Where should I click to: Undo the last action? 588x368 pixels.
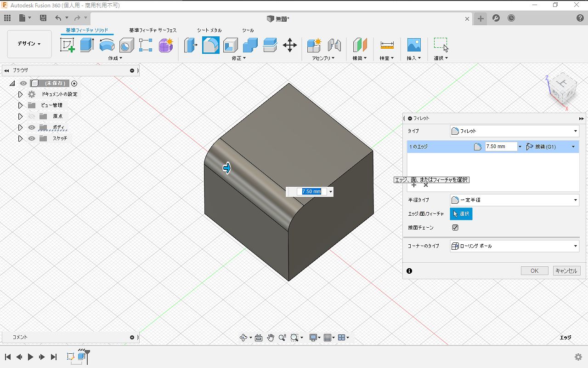[58, 18]
